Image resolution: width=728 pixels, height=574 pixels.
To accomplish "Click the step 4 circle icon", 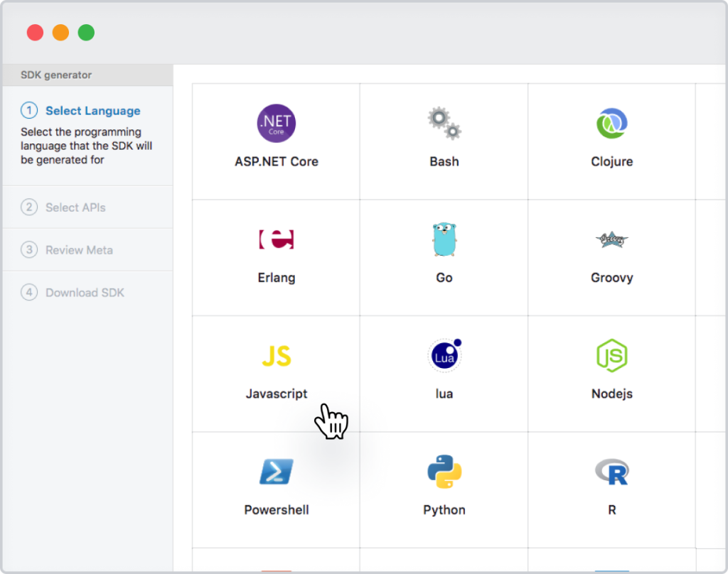I will (29, 293).
